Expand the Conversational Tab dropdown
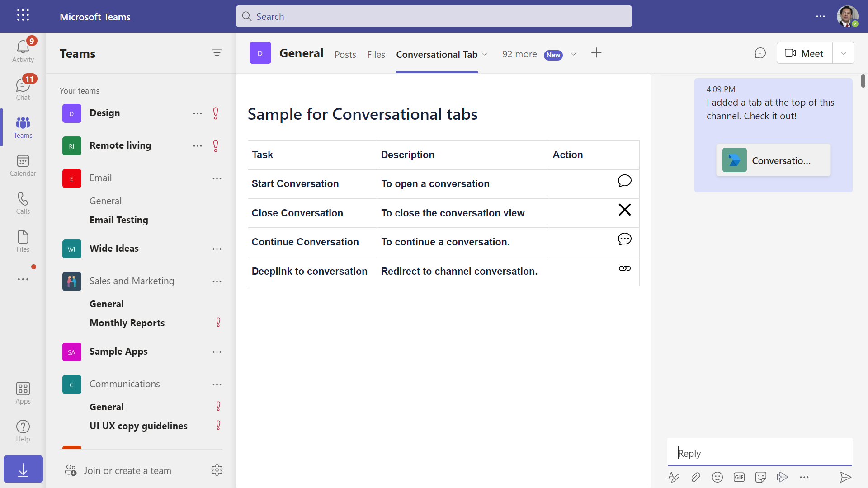 click(x=485, y=54)
